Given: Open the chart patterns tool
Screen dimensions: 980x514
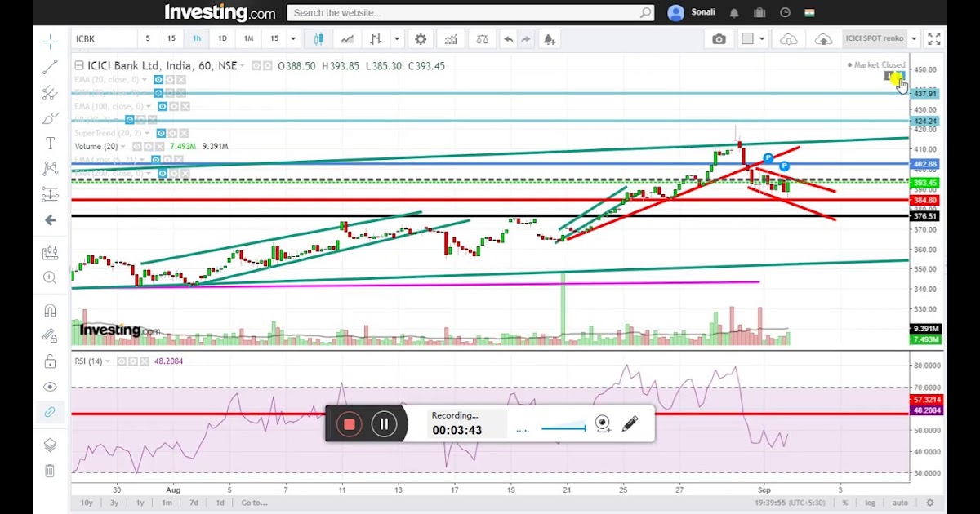Looking at the screenshot, I should pyautogui.click(x=50, y=169).
